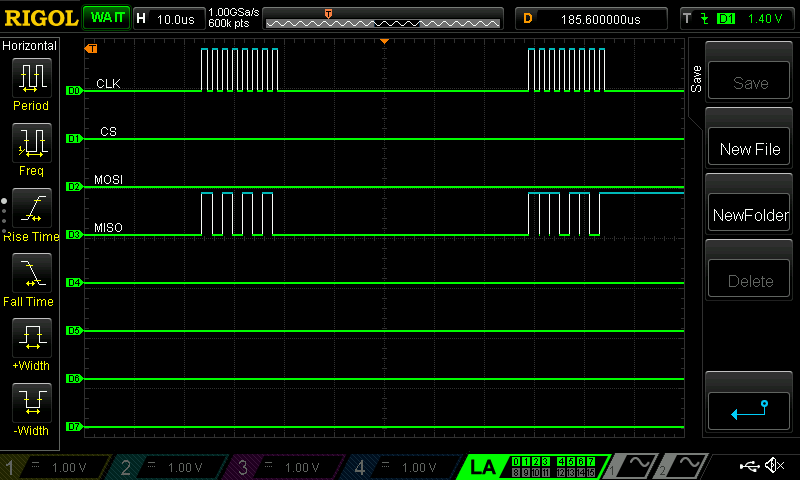
Task: Click the D0 channel label marker
Action: click(x=74, y=91)
